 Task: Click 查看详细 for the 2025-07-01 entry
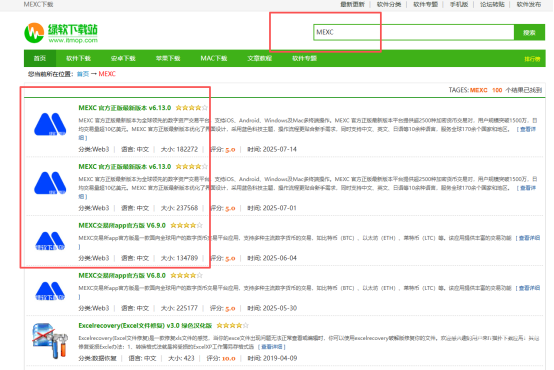tap(528, 188)
